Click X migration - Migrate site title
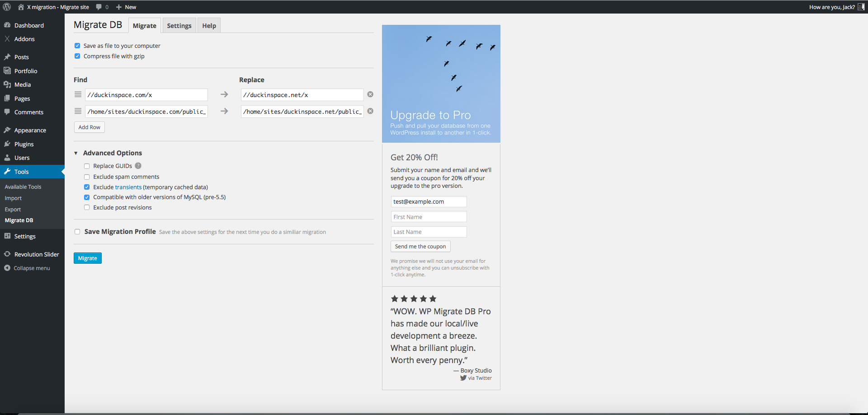The image size is (868, 415). 58,7
